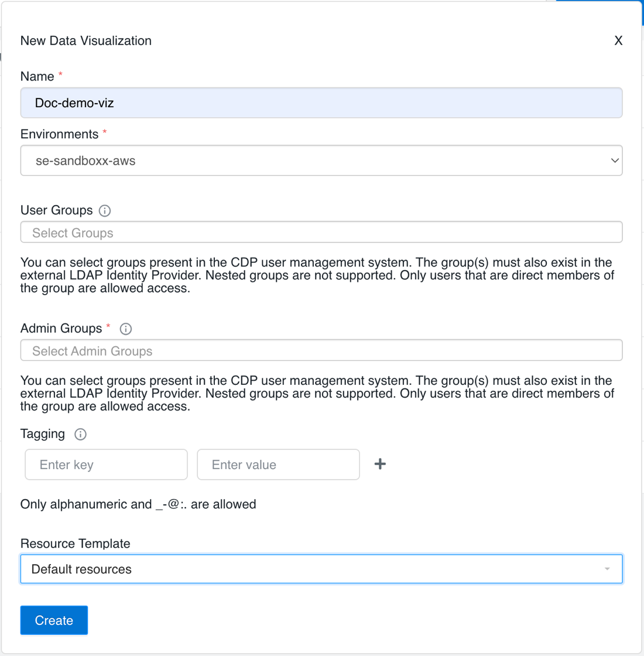Screen dimensions: 644x656
Task: Click the Name field label
Action: pos(37,77)
